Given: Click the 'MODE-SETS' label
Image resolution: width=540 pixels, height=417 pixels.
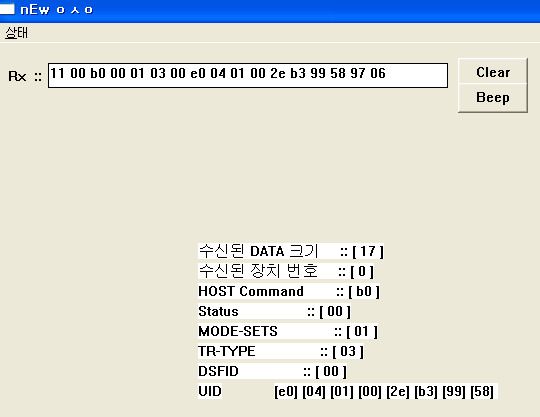Looking at the screenshot, I should [x=238, y=331].
